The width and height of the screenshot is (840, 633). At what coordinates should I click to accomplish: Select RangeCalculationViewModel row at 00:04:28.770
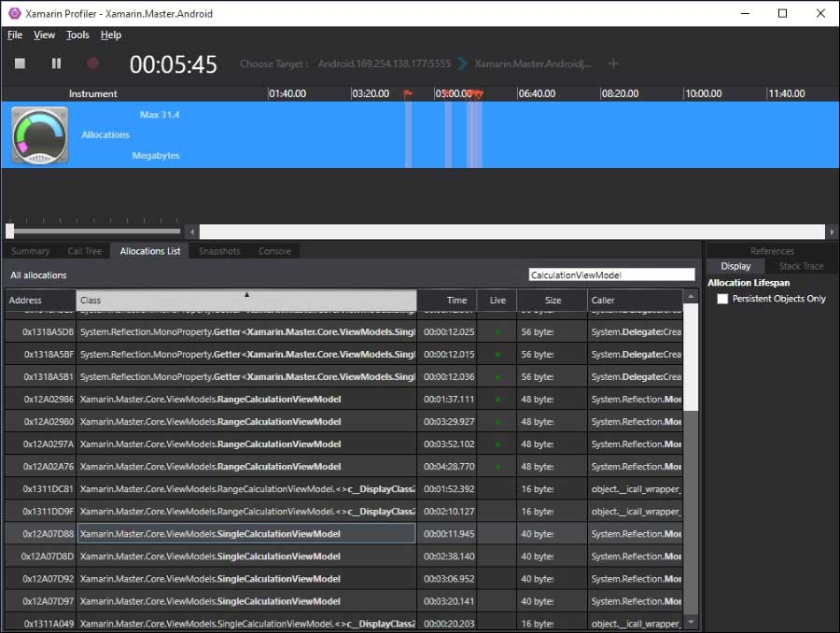coord(343,467)
